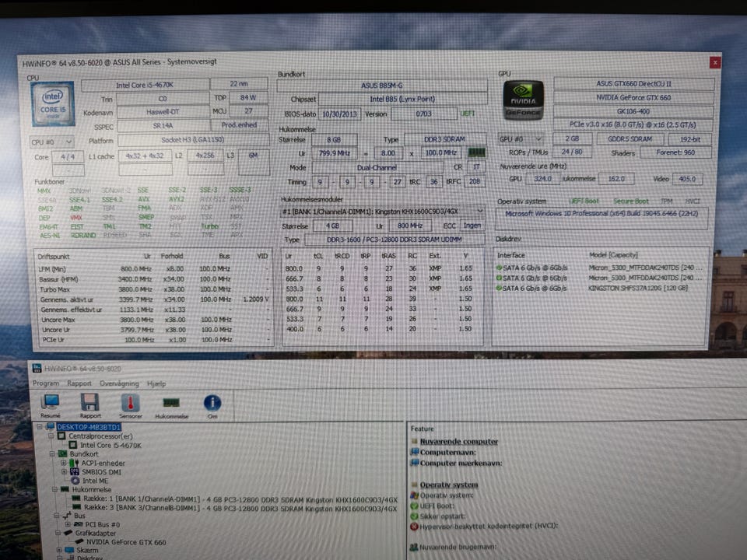Click the Resumé toolbar icon
747x560 pixels.
pos(51,402)
